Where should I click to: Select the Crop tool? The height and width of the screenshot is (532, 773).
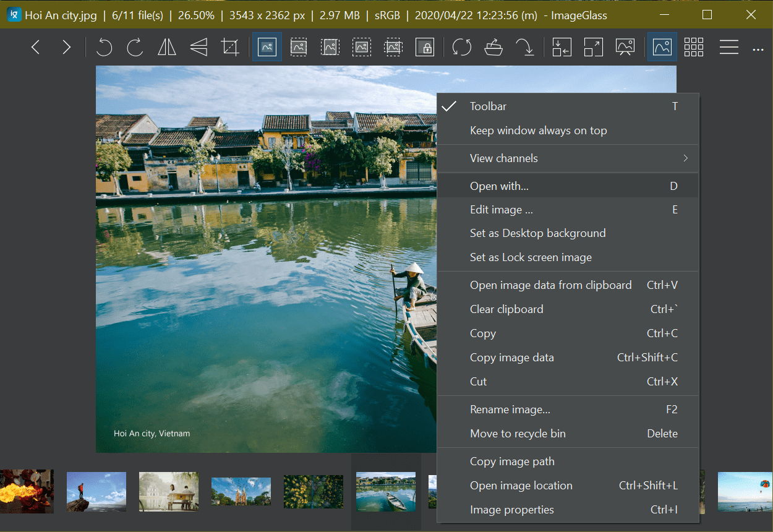230,47
